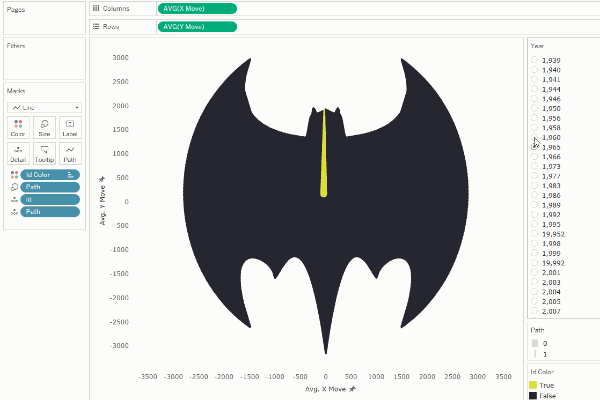Click the Year filter card title

click(537, 46)
